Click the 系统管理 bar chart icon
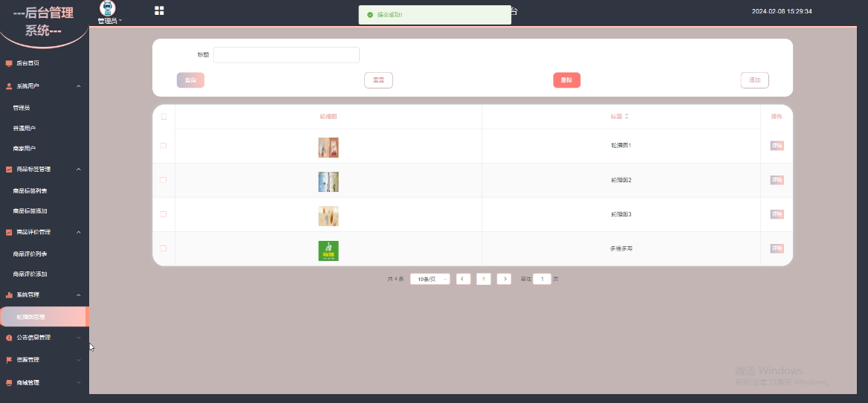Viewport: 868px width, 403px height. [9, 295]
